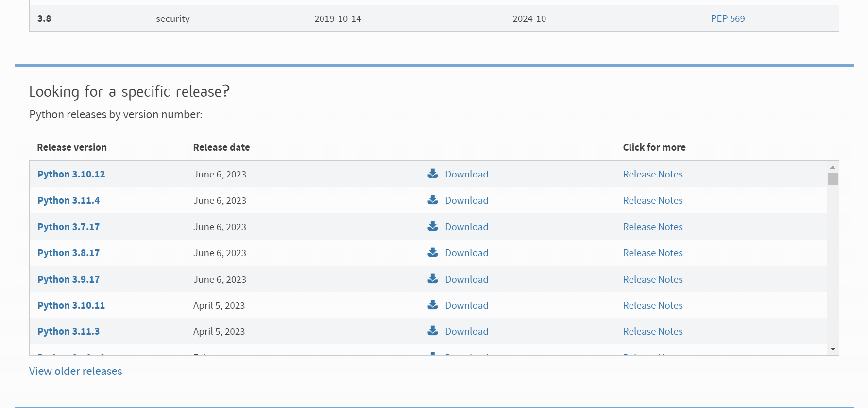Open Python 3.11.4 release page
This screenshot has height=408, width=868.
coord(68,200)
